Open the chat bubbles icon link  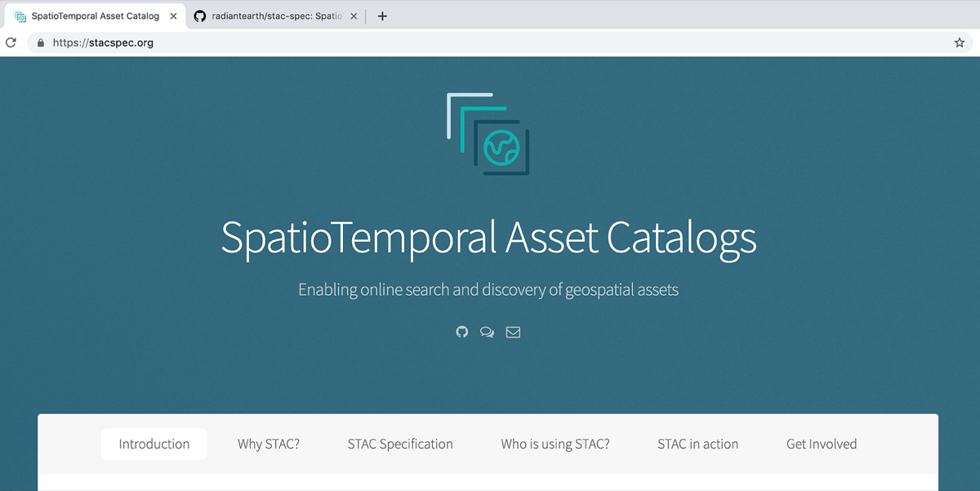coord(488,333)
